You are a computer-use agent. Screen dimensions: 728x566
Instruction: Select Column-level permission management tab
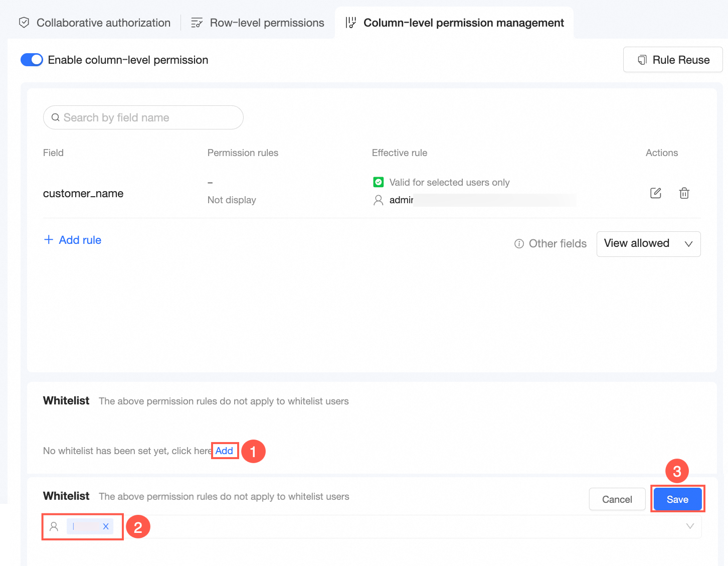pos(455,23)
